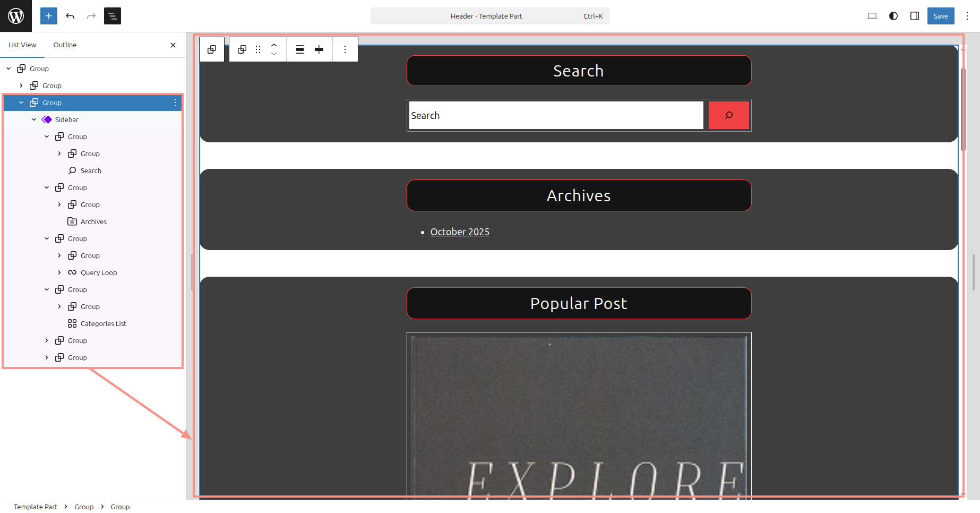
Task: Open the block inserter plus button
Action: coord(48,16)
